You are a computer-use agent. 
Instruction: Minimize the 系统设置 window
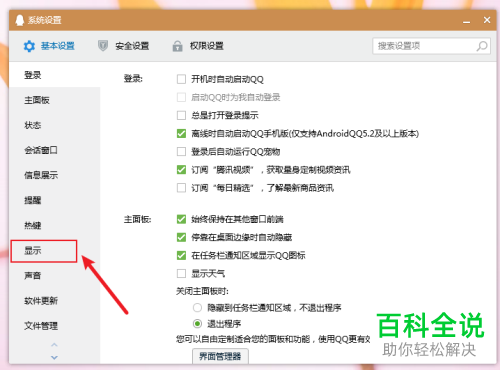[466, 21]
